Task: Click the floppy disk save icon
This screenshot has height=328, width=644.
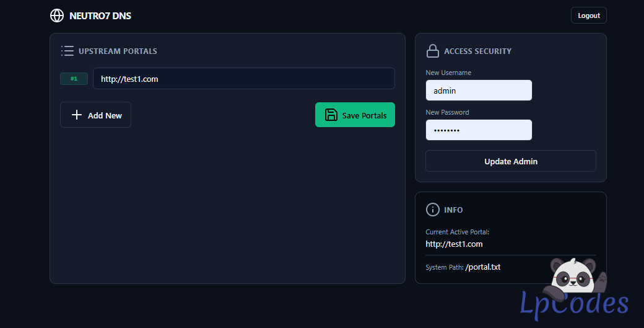Action: [331, 115]
